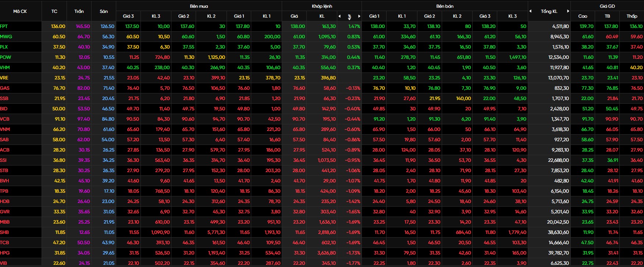Open the GAS stock ticker
Screen dimensions: 644x267
[x=5, y=88]
